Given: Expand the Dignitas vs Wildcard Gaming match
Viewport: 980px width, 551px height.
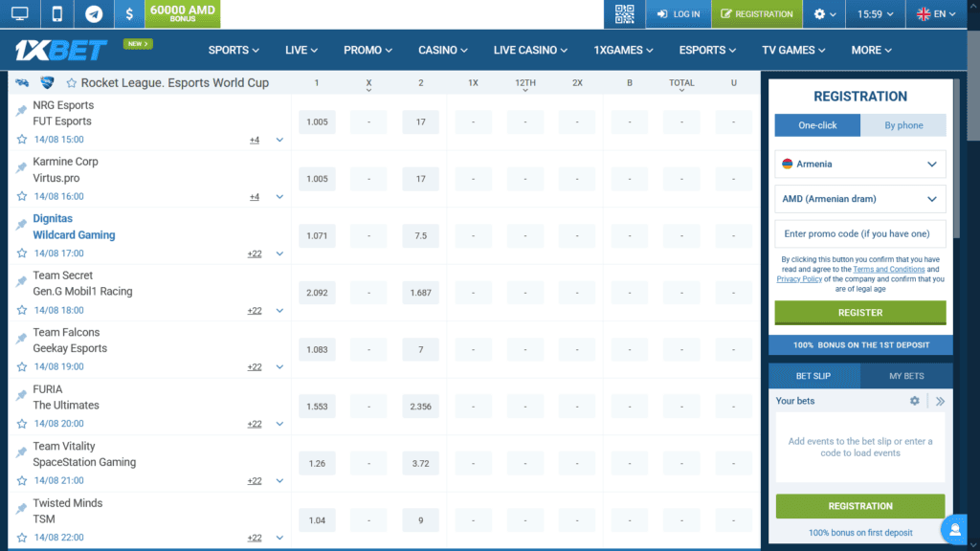Looking at the screenshot, I should point(278,253).
